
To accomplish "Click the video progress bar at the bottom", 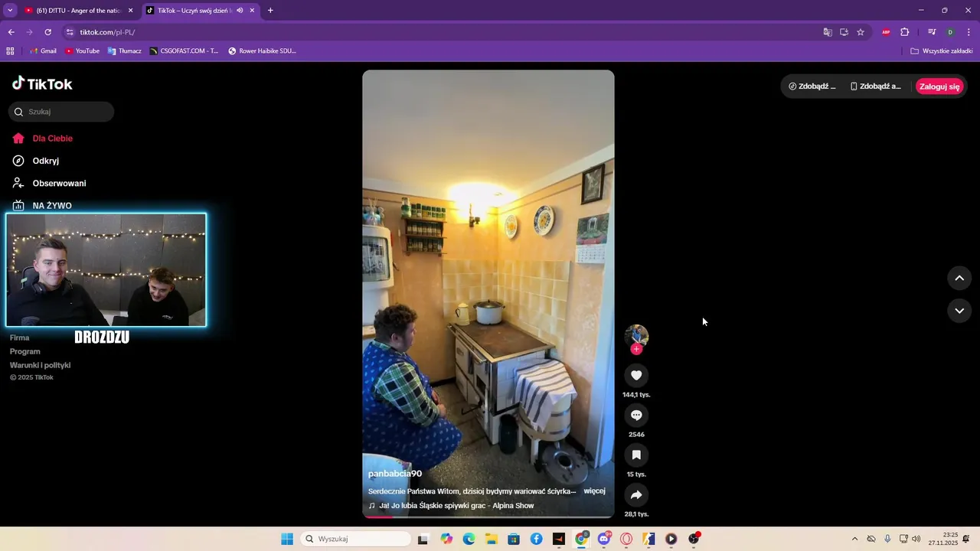I will point(488,517).
